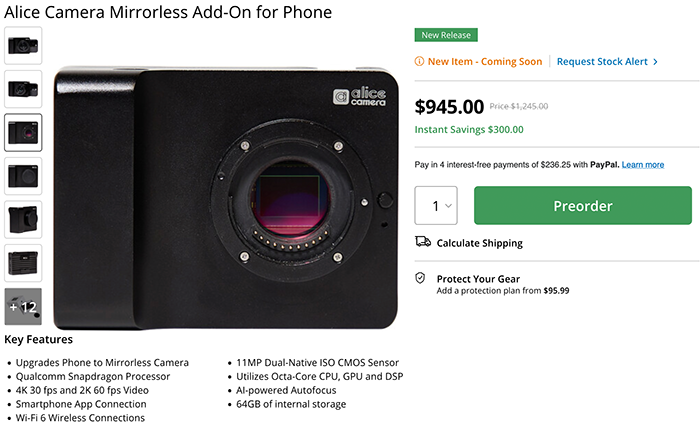Open the quantity dropdown showing 1
The height and width of the screenshot is (424, 700).
pyautogui.click(x=436, y=206)
